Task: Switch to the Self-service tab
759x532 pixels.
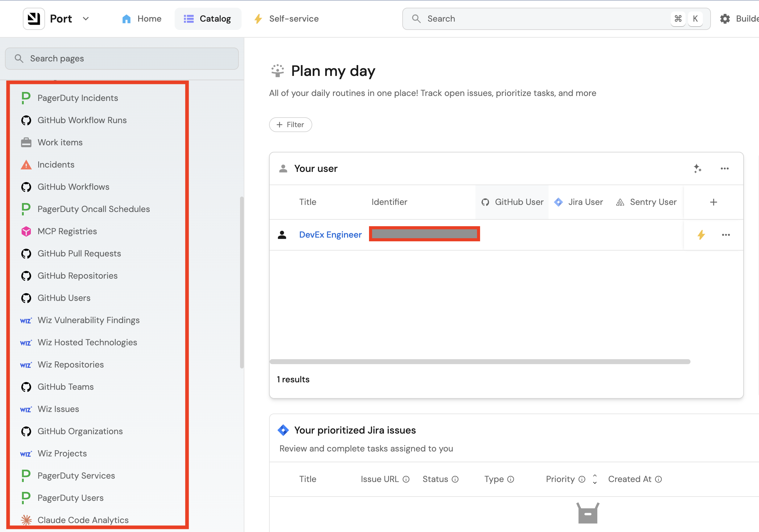Action: click(286, 19)
